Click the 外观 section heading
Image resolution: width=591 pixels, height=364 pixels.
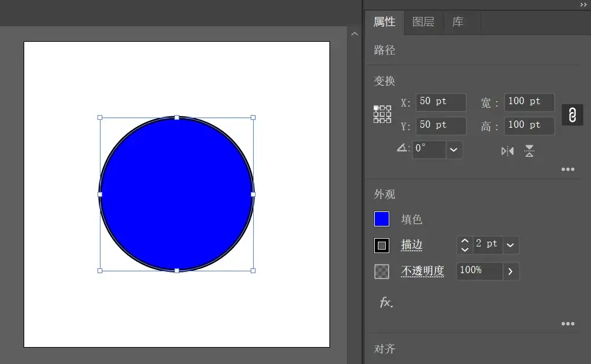pos(385,194)
